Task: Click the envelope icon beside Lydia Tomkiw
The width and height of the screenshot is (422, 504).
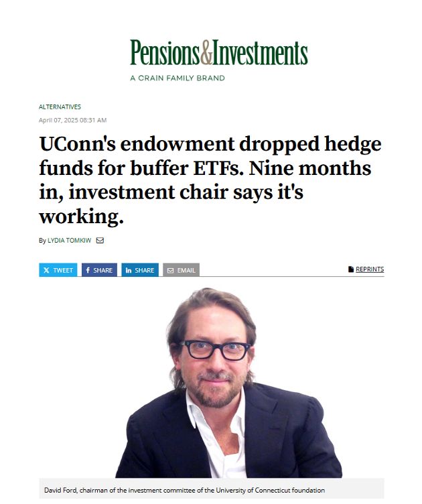Action: [x=100, y=241]
